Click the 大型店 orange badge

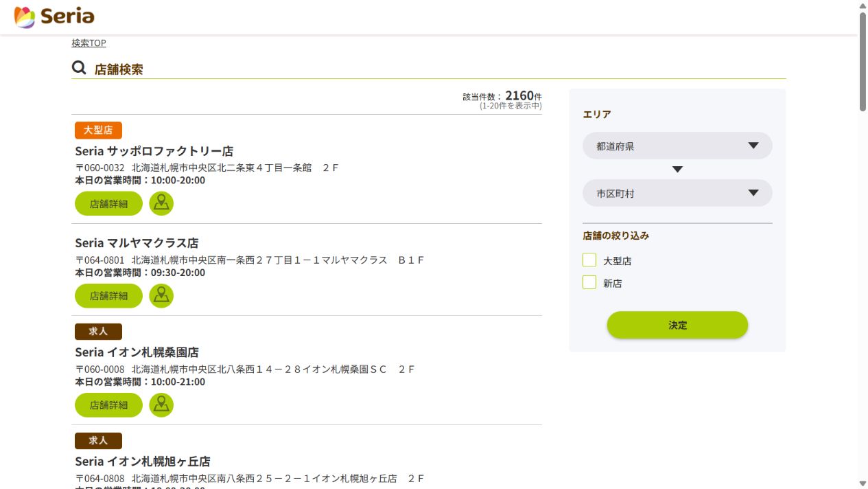[98, 130]
